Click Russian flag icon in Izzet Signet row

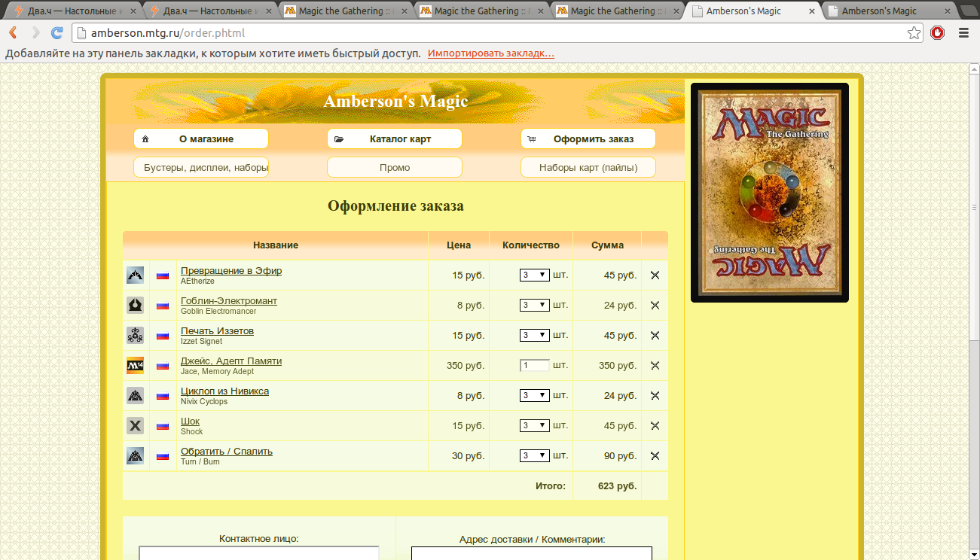coord(163,336)
